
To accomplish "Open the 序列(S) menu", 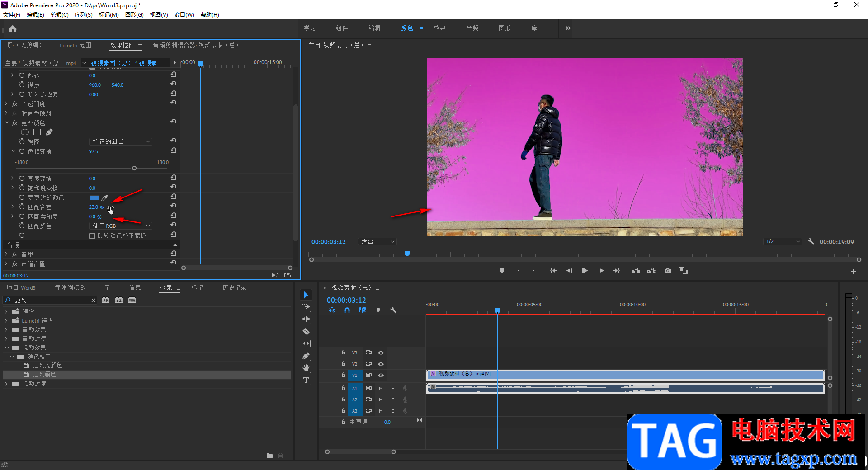I will pyautogui.click(x=84, y=15).
